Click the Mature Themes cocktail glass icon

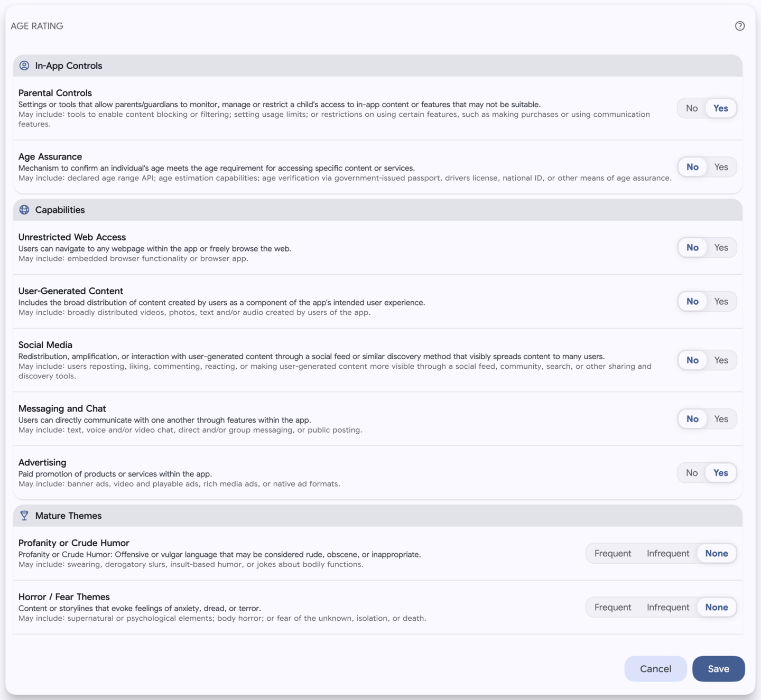pos(24,516)
